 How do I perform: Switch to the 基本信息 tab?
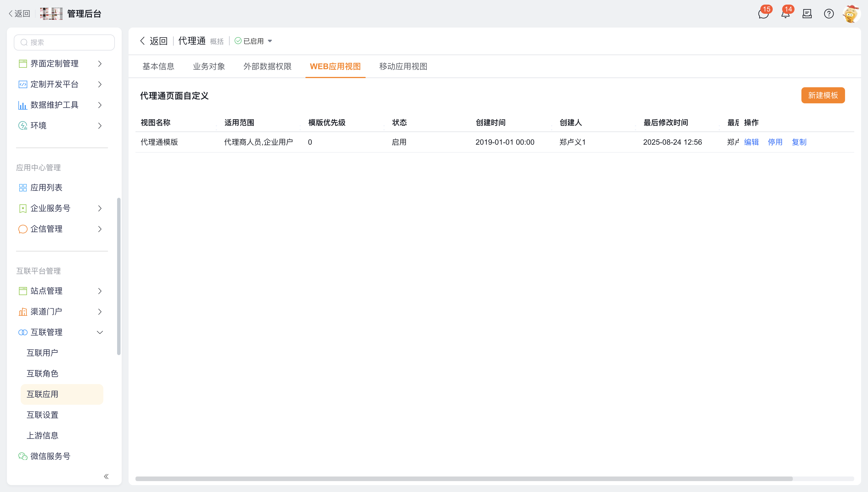point(158,67)
